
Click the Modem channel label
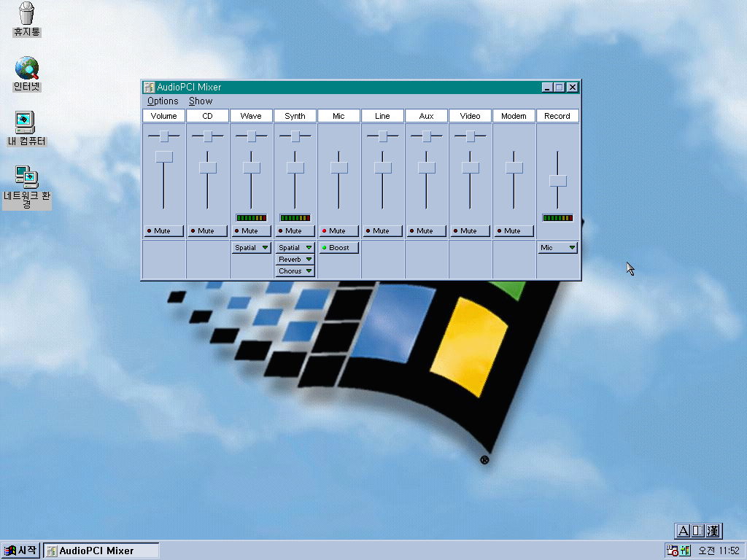(514, 116)
